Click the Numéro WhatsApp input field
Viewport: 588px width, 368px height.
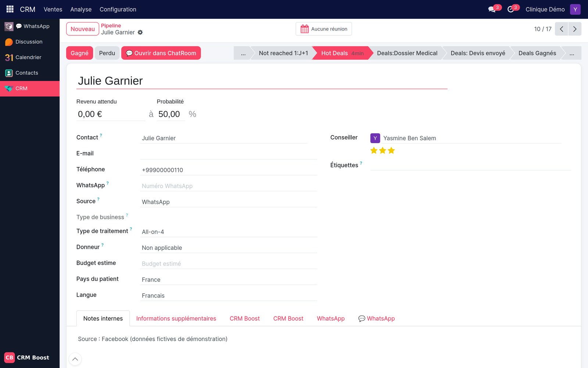click(x=229, y=186)
